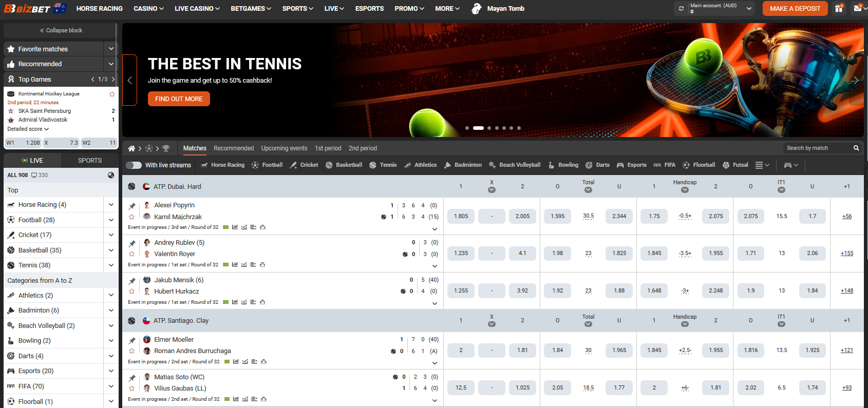
Task: Click the Search by match field
Action: (x=818, y=148)
